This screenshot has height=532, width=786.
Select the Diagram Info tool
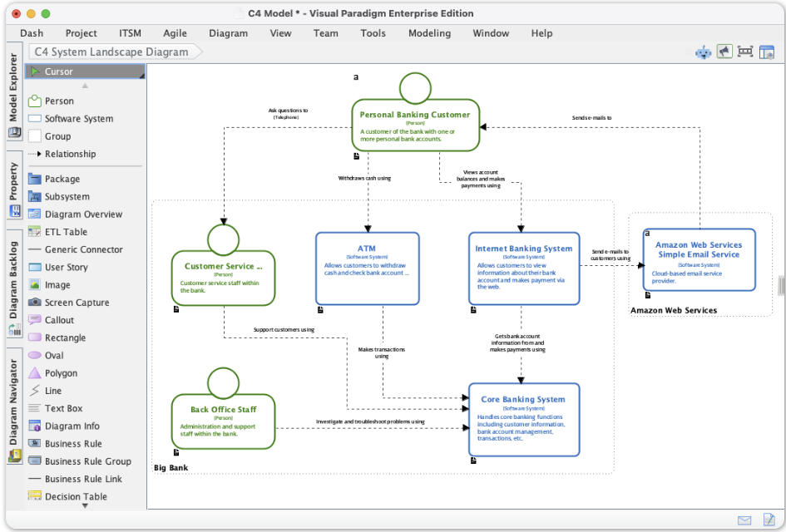coord(64,426)
